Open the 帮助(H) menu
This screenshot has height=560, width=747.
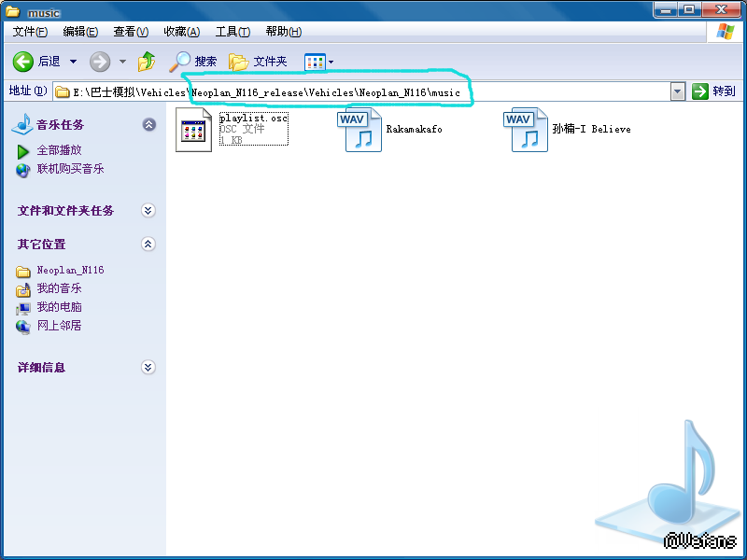284,32
